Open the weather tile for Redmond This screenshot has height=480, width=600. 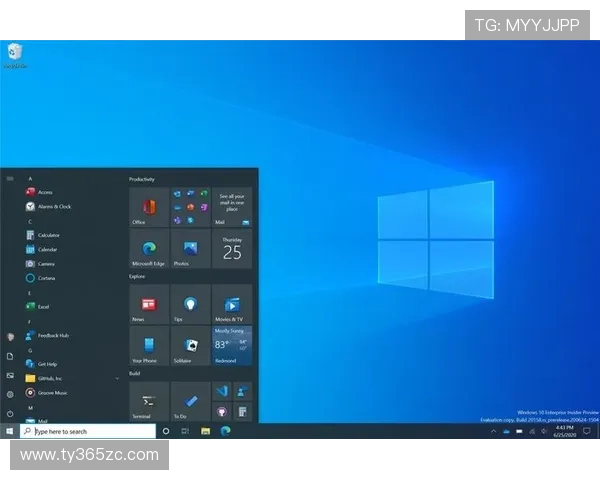[232, 345]
